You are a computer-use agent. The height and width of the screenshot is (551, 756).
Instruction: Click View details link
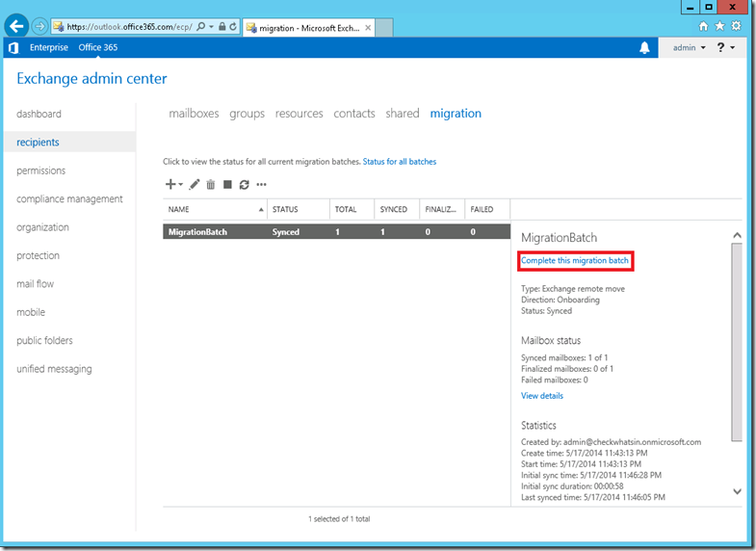tap(542, 396)
